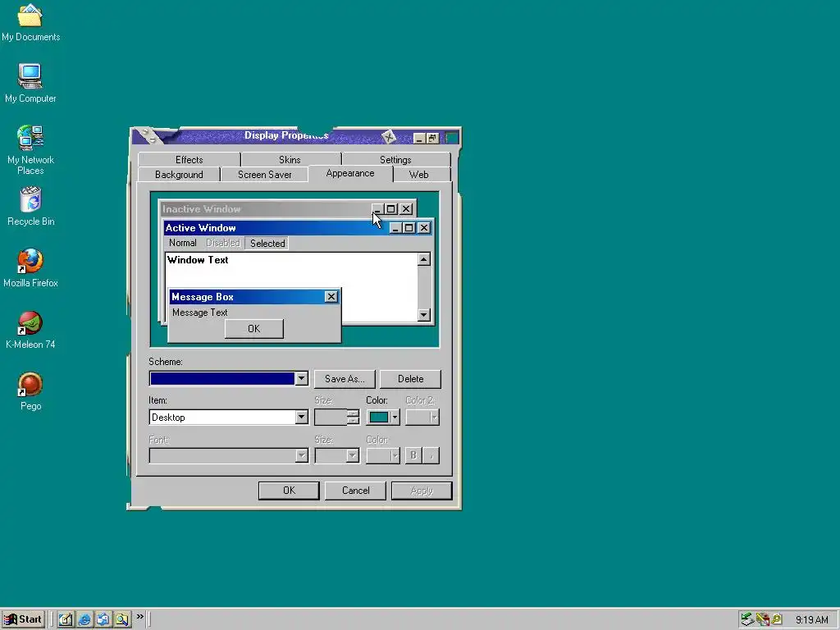
Task: Minimize the Display Properties window
Action: point(419,138)
